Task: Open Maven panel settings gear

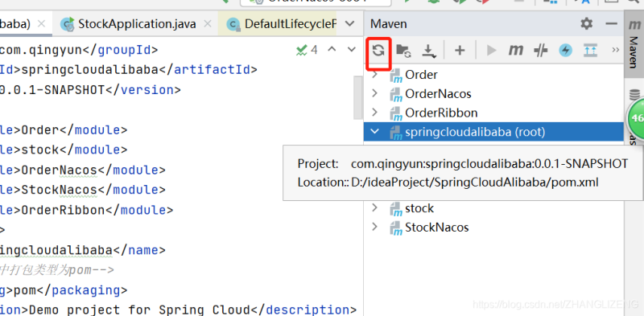Action: [587, 24]
